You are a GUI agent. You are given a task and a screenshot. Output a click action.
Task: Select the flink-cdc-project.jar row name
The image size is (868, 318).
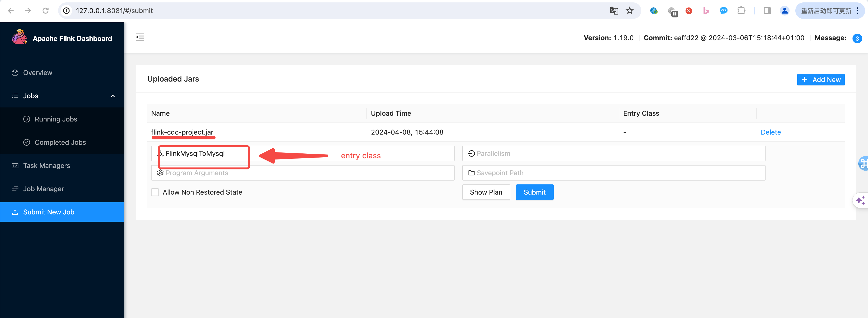(182, 132)
